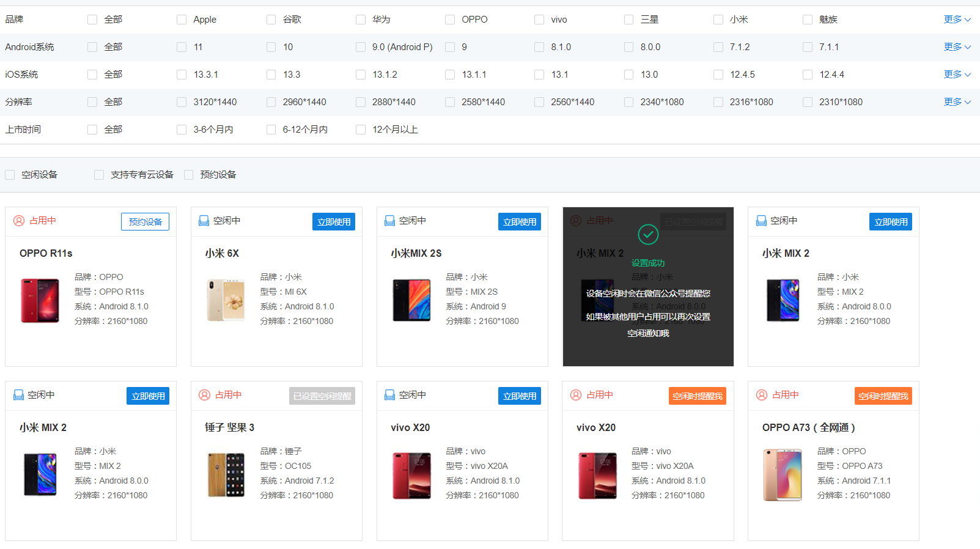Open the 小米MIX 2S phone thumbnail
The height and width of the screenshot is (549, 980).
coord(411,300)
